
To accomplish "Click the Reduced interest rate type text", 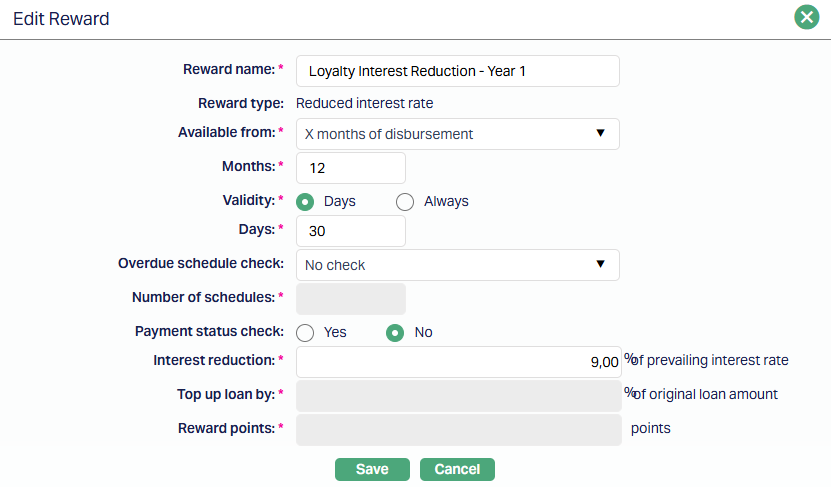I will [x=365, y=103].
